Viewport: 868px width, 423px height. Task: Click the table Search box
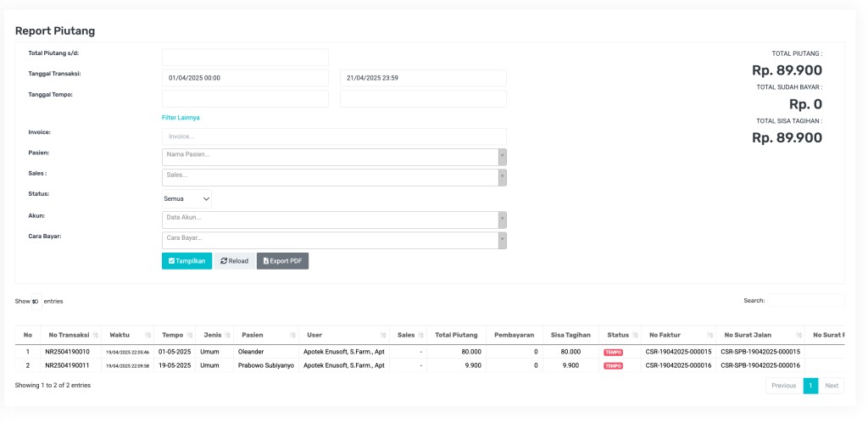[x=805, y=300]
